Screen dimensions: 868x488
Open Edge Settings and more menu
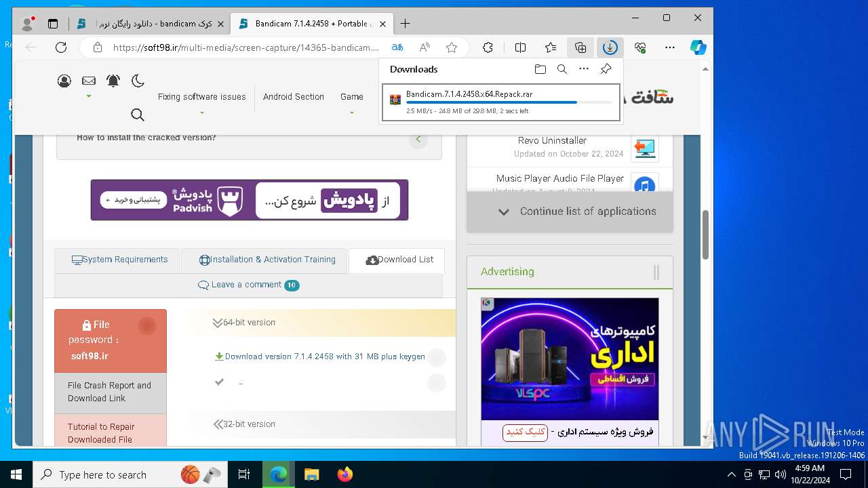[x=670, y=47]
